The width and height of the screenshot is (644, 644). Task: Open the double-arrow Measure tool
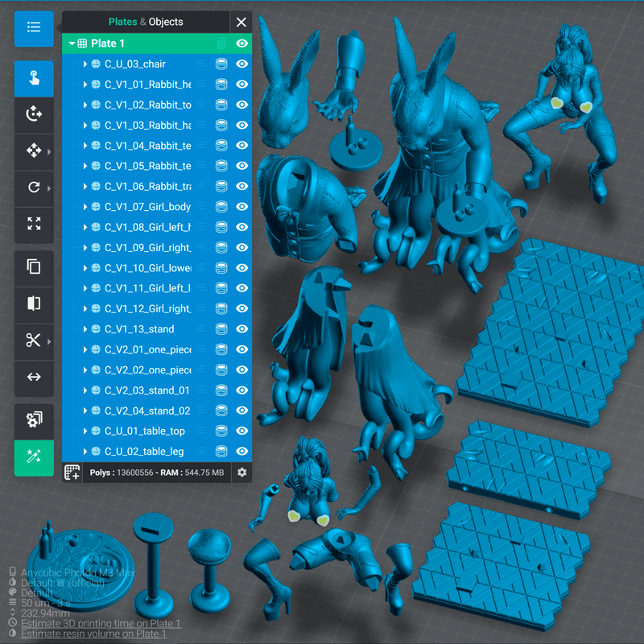(x=34, y=378)
